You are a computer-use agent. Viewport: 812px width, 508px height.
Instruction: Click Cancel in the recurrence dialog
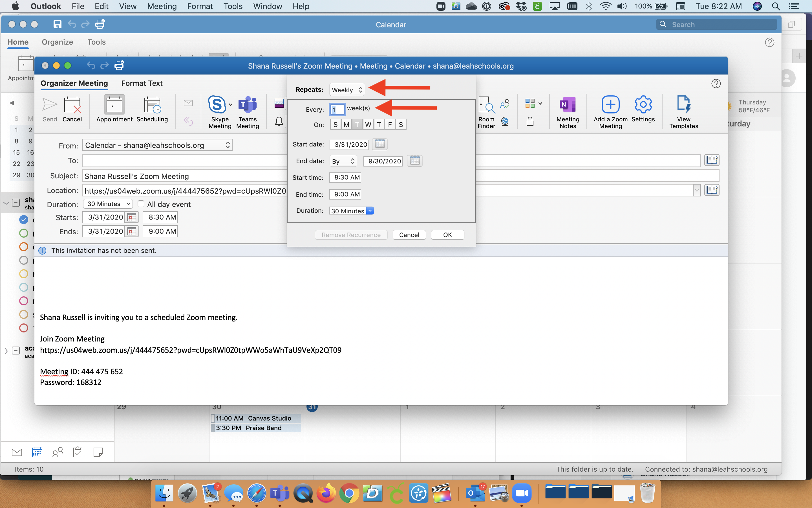pyautogui.click(x=409, y=235)
